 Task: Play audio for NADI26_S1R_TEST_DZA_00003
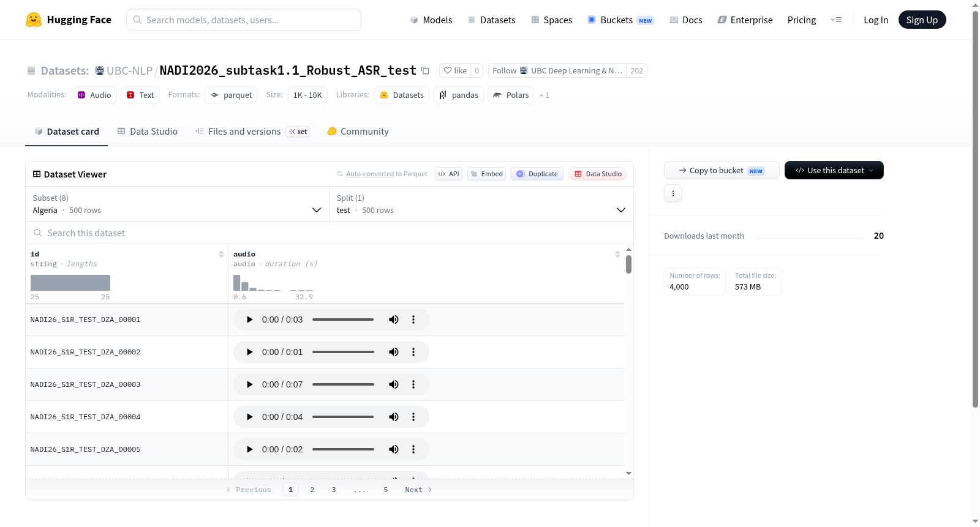click(249, 384)
